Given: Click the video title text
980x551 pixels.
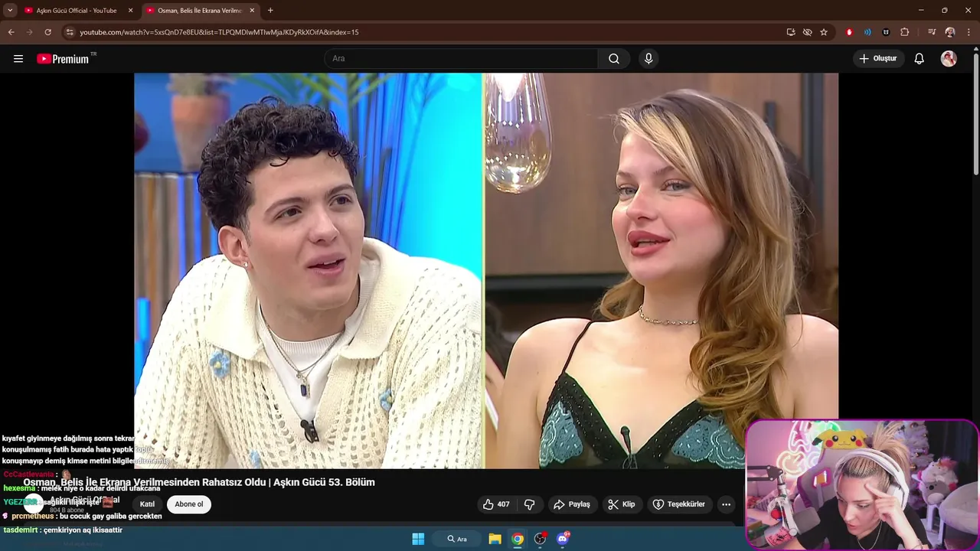Looking at the screenshot, I should pos(199,482).
